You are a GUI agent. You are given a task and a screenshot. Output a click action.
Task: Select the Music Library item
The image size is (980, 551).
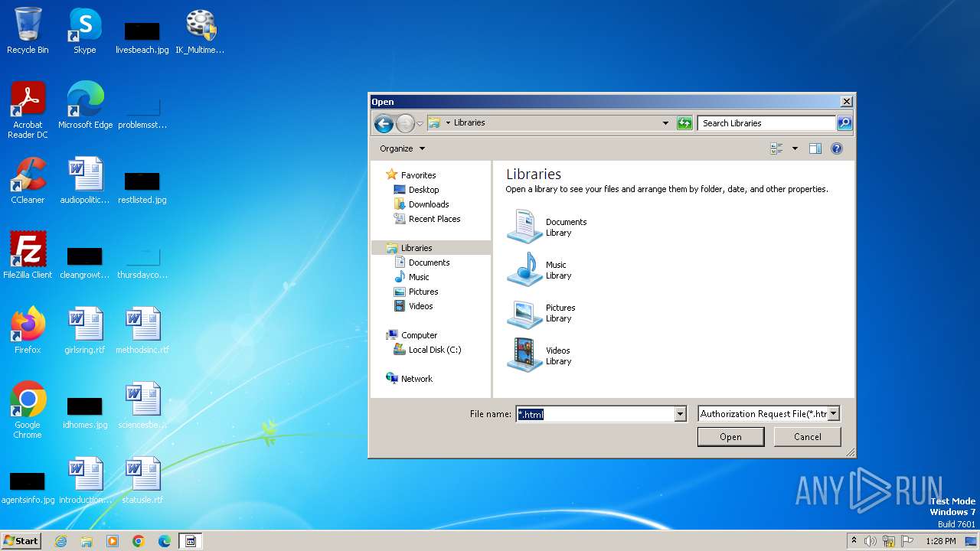pos(537,269)
